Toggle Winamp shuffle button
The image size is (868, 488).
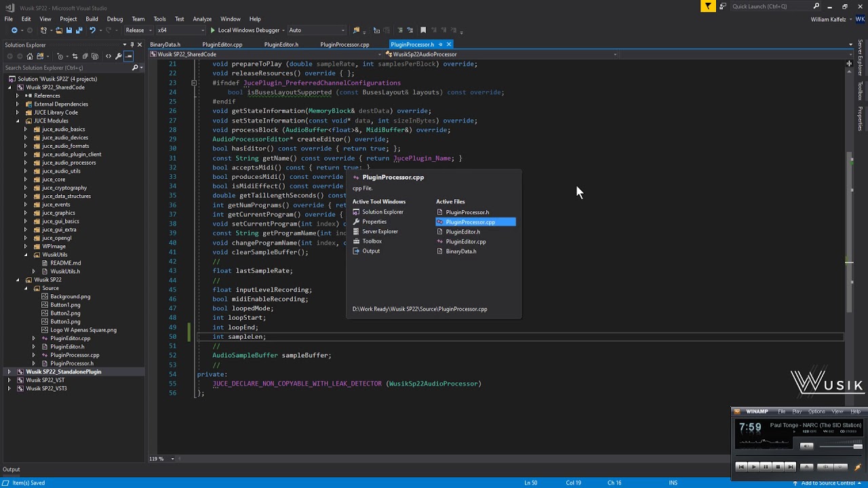pyautogui.click(x=826, y=466)
